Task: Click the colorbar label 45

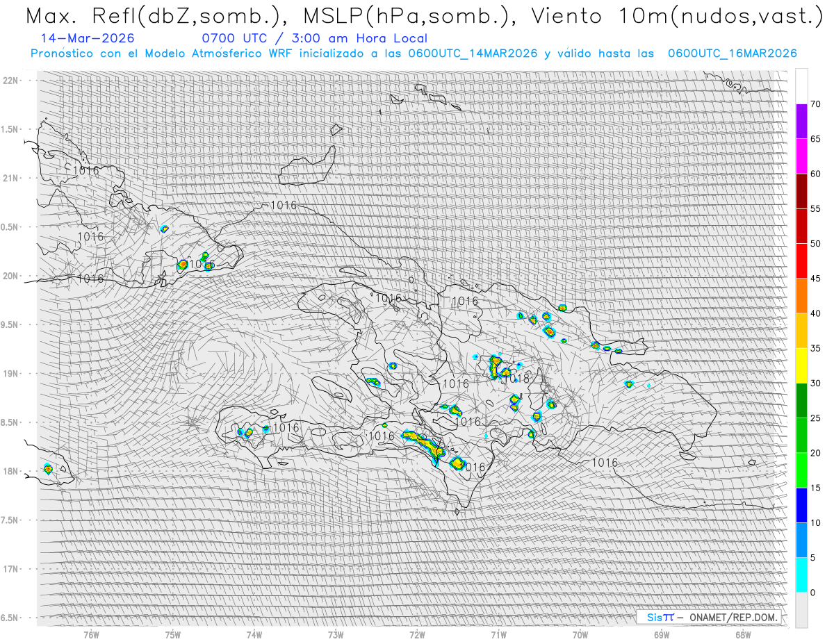Action: pos(816,279)
